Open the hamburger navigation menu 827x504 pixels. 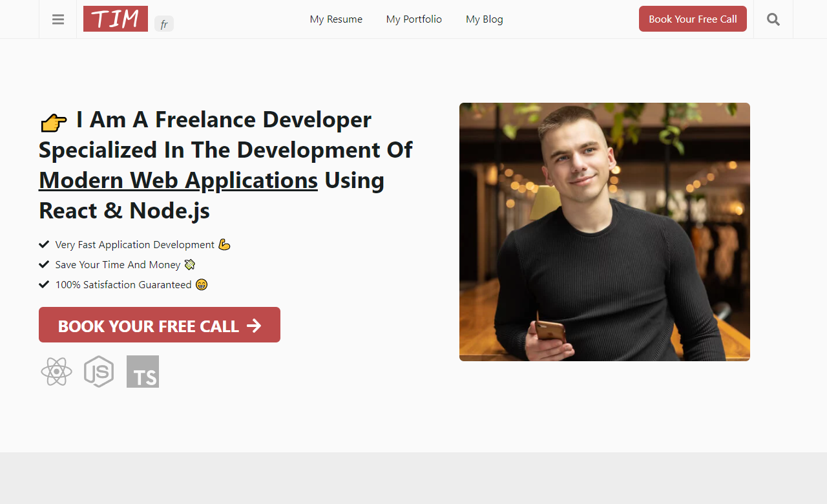[58, 19]
